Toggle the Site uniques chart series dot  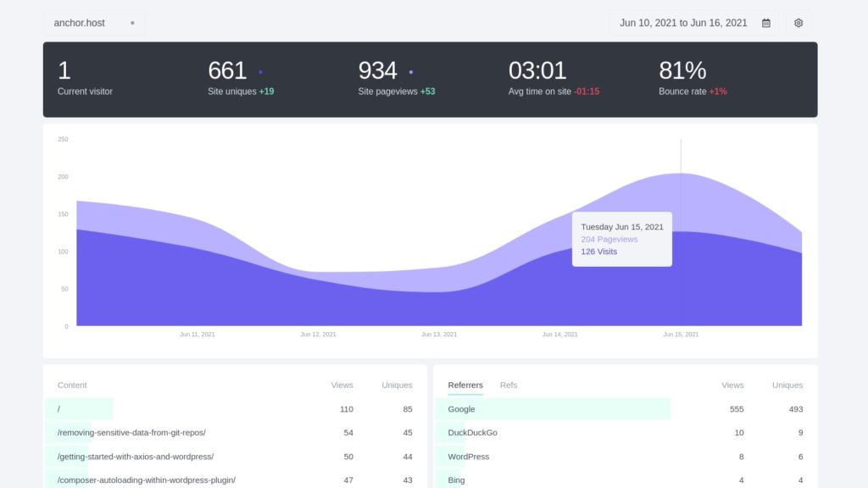[260, 72]
